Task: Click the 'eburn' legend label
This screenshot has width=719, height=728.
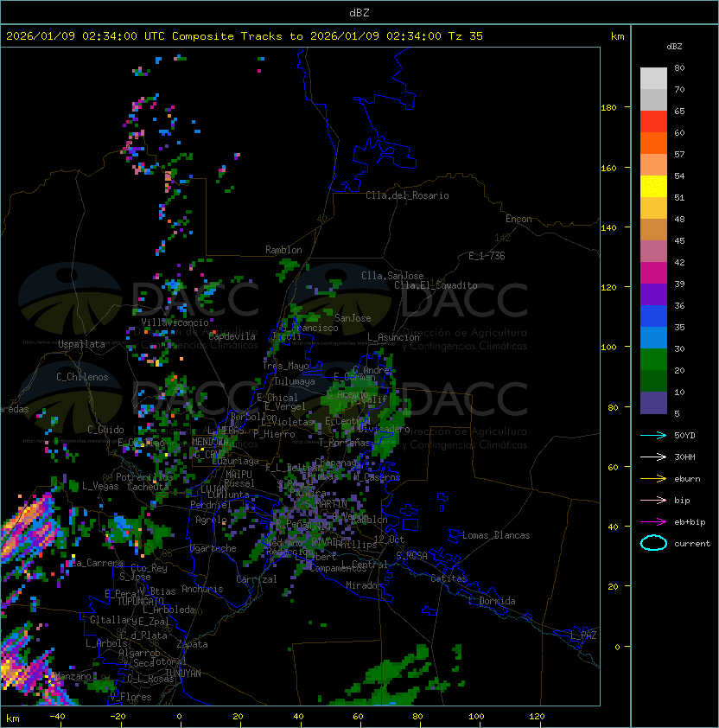Action: [x=687, y=479]
